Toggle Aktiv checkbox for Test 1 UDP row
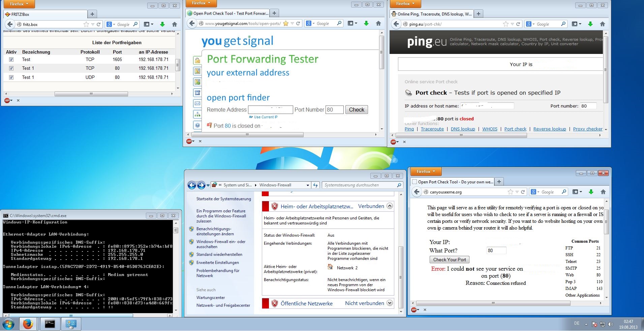Image resolution: width=644 pixels, height=331 pixels. point(11,77)
